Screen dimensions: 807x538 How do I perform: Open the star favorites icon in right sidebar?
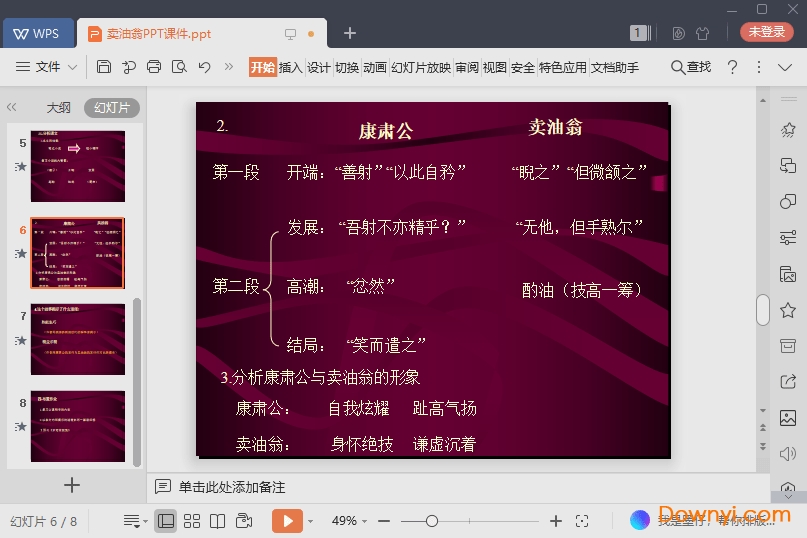point(788,310)
